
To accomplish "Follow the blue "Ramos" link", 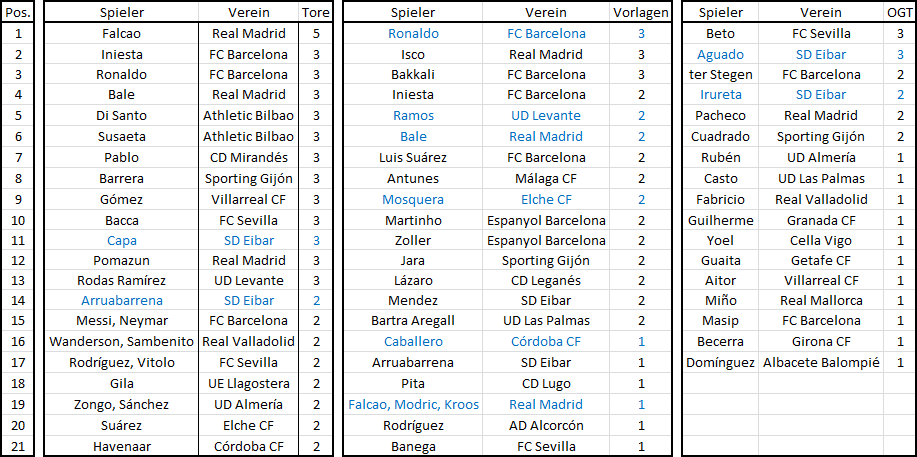I will pyautogui.click(x=413, y=116).
